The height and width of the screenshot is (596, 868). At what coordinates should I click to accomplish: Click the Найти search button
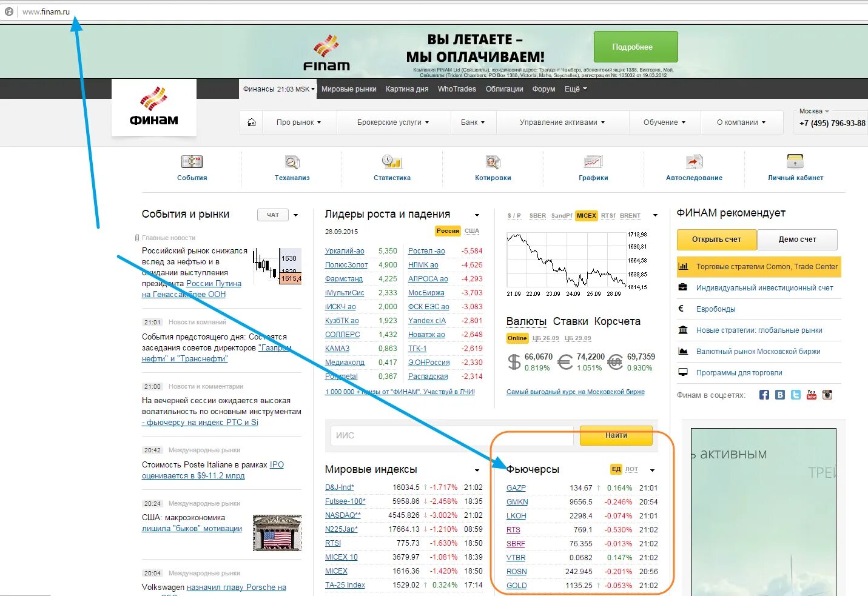616,435
